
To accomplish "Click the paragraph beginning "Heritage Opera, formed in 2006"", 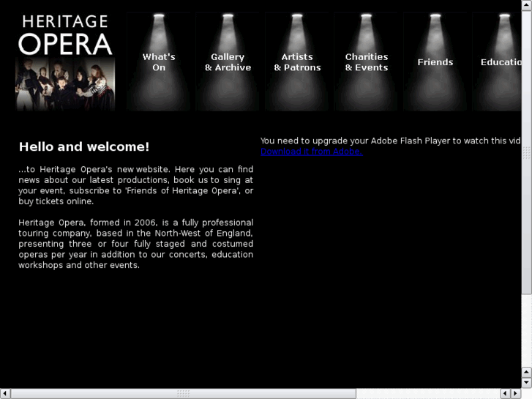I will 135,244.
